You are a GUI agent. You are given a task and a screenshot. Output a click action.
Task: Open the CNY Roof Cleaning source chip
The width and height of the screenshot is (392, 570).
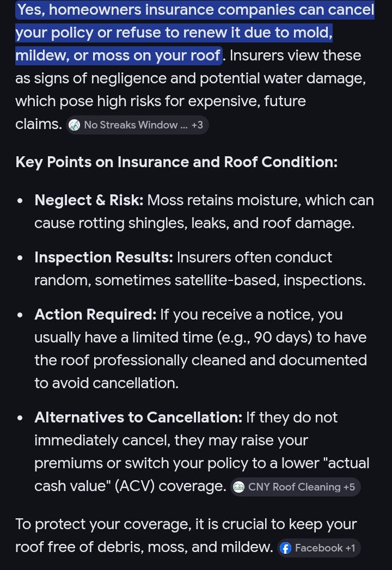[294, 487]
